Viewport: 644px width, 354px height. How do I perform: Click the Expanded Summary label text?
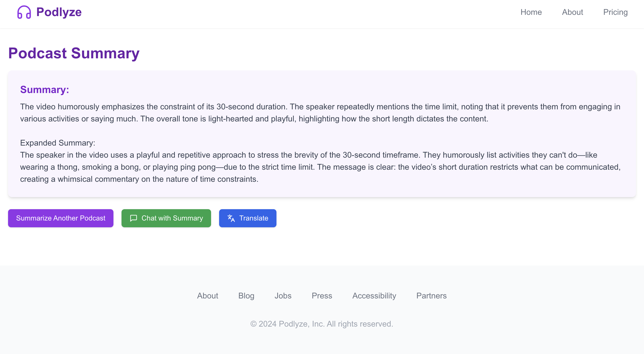point(58,143)
